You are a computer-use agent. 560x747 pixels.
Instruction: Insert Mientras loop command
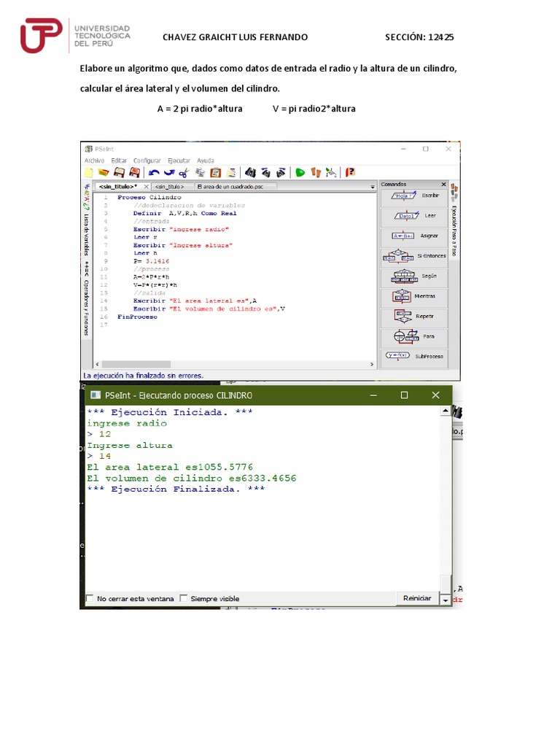click(x=414, y=296)
